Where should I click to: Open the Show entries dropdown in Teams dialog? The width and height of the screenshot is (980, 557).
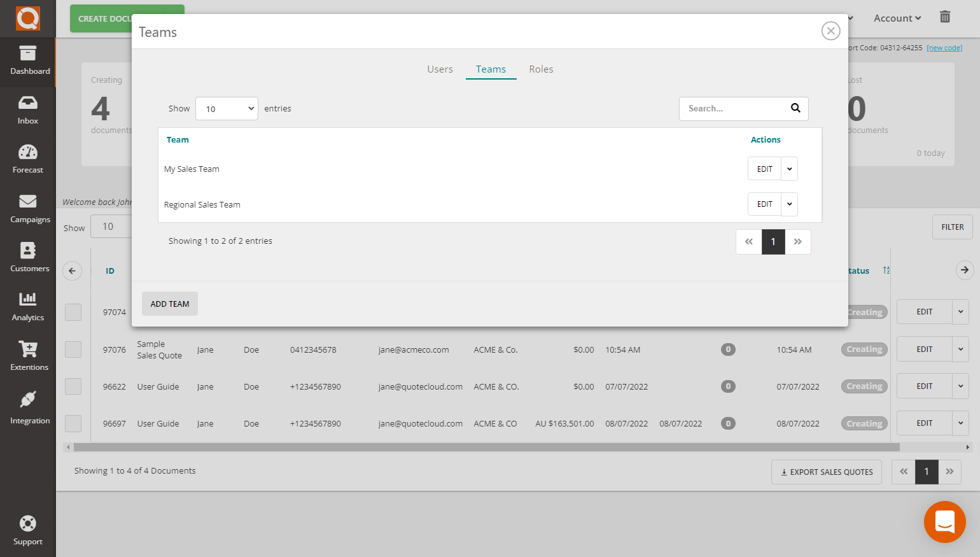click(x=227, y=108)
